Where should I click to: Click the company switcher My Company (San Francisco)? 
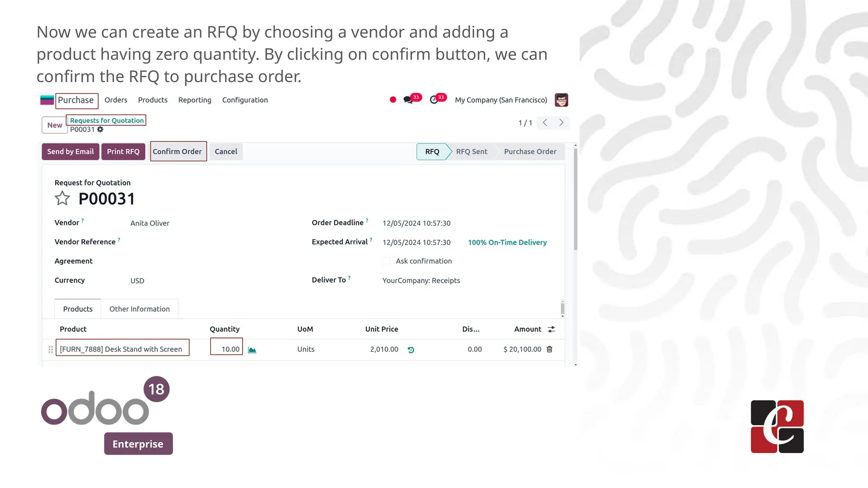coord(501,100)
